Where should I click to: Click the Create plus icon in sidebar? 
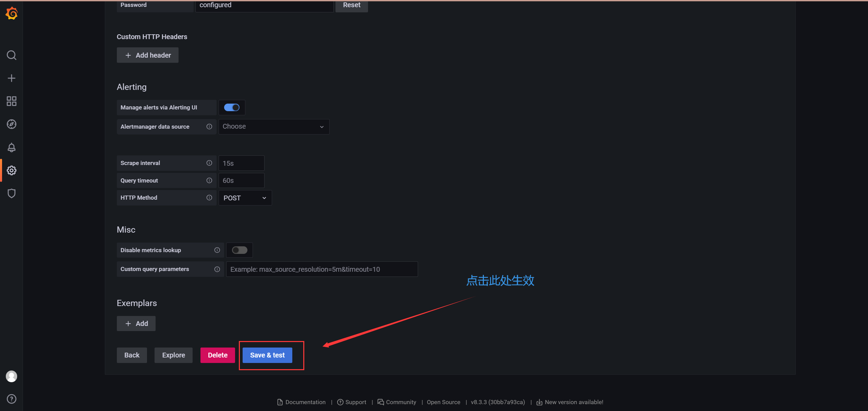[x=11, y=78]
